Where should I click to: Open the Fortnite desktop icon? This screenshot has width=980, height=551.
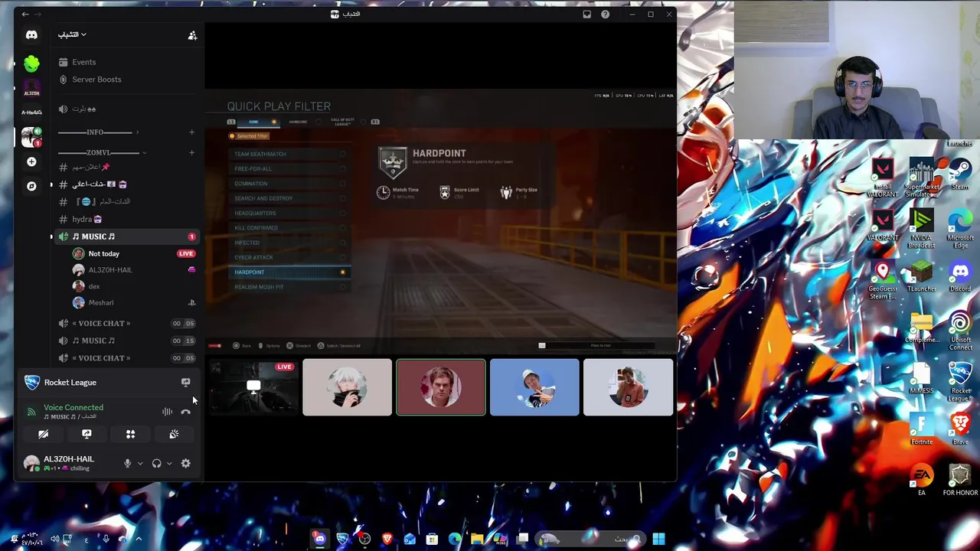point(922,429)
